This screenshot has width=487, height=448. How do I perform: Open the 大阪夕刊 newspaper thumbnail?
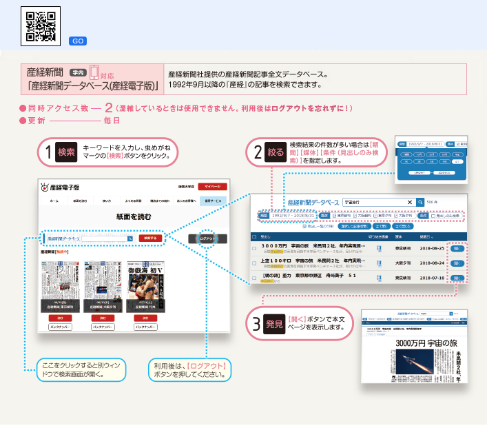(x=103, y=287)
